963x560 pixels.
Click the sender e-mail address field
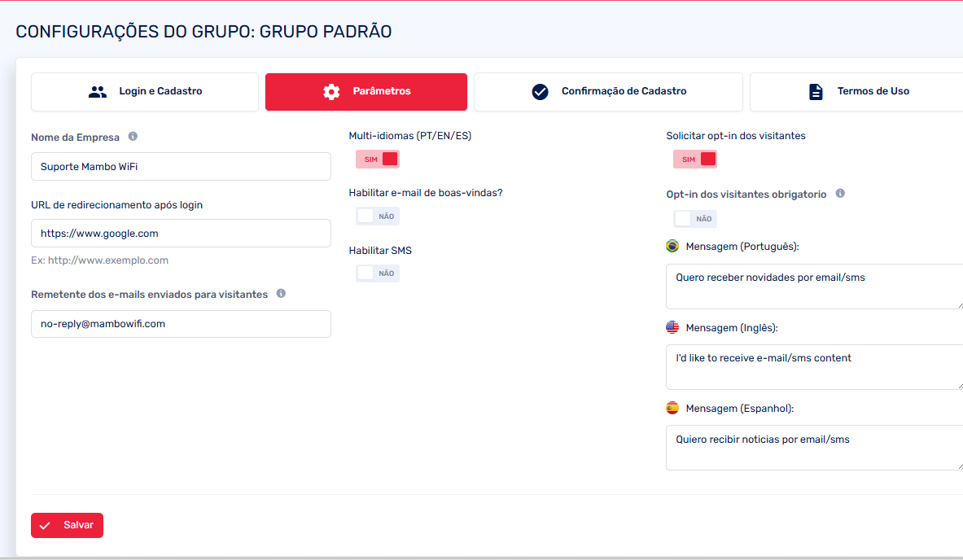(181, 324)
